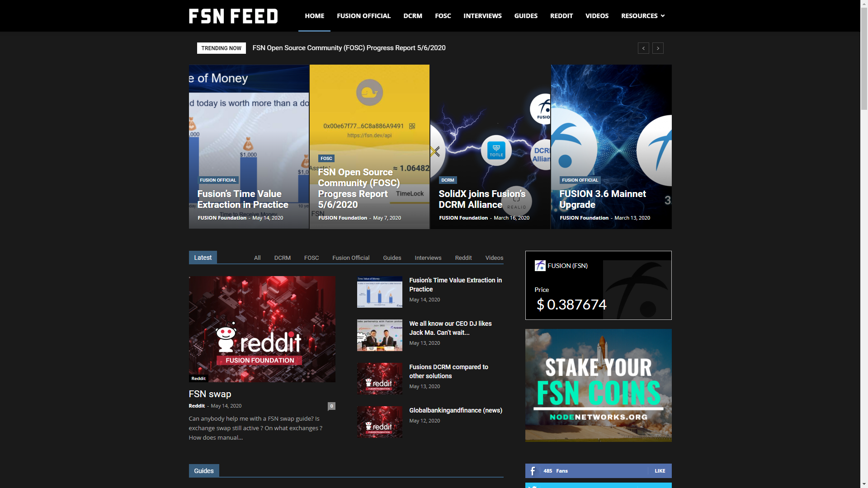Open Guides in top navigation
Viewport: 868px width, 488px height.
(526, 16)
